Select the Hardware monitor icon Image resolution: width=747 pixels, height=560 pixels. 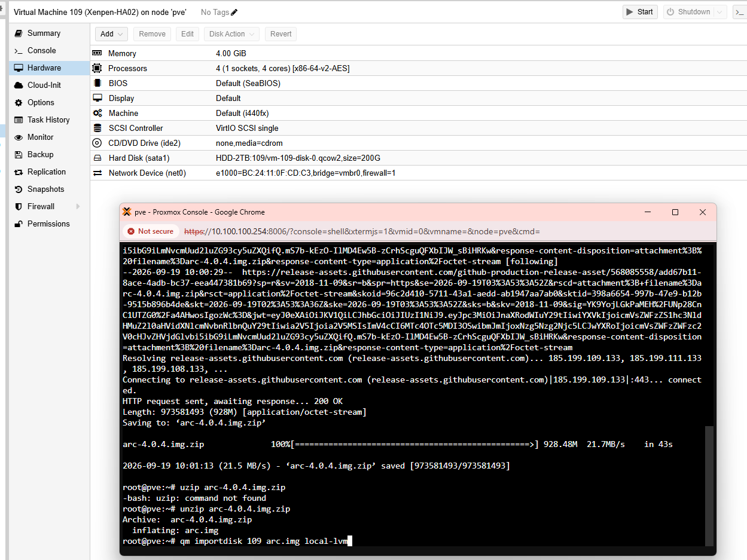coord(19,68)
